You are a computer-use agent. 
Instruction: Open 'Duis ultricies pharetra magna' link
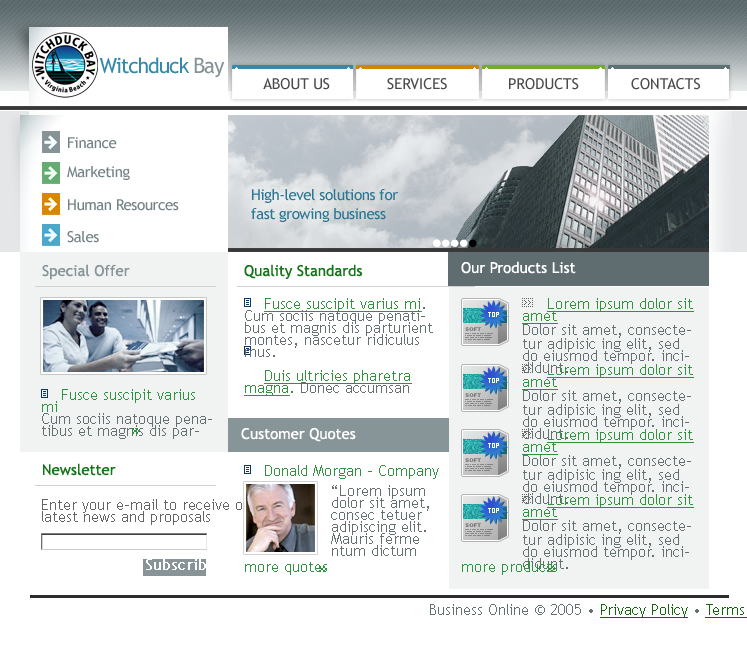click(336, 377)
